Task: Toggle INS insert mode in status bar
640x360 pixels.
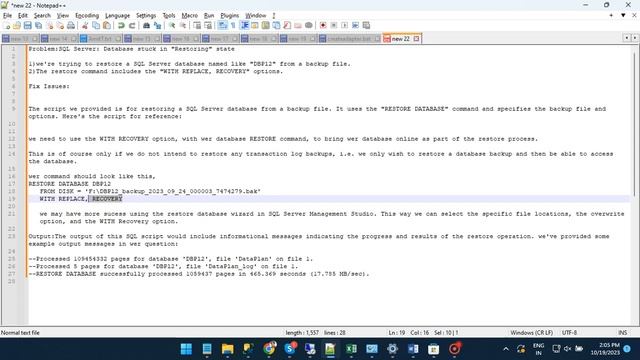Action: pyautogui.click(x=622, y=333)
